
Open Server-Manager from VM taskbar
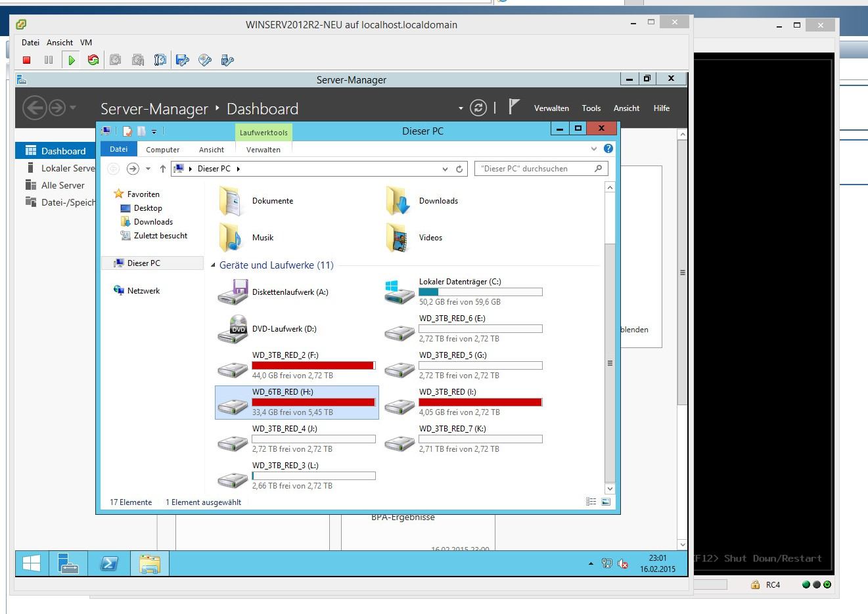68,563
